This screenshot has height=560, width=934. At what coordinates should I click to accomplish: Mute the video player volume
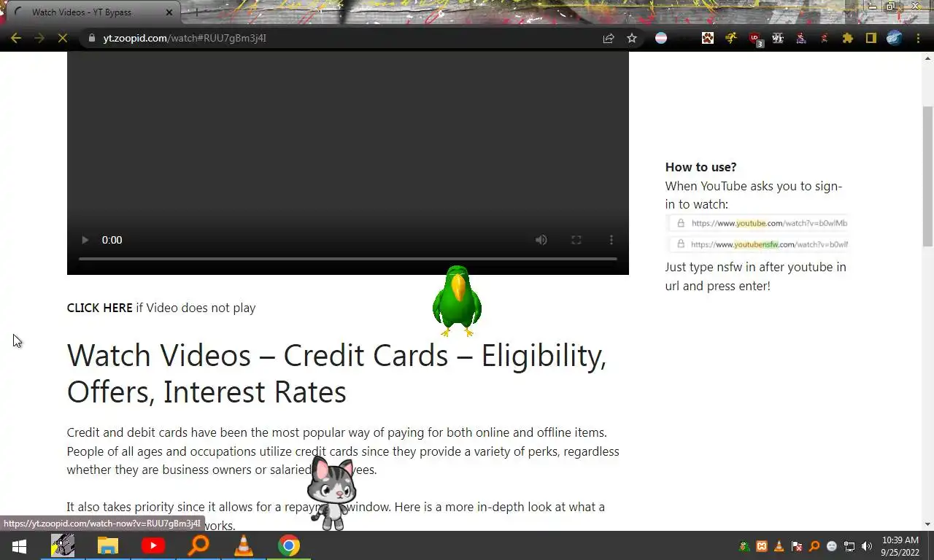(541, 240)
